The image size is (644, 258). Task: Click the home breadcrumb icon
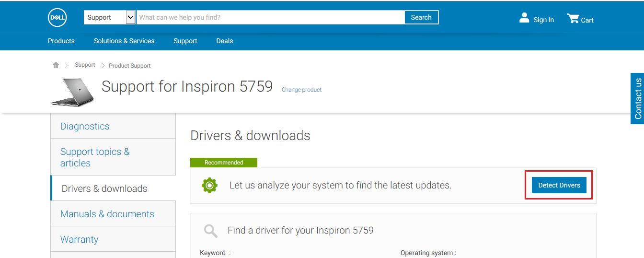click(x=56, y=65)
